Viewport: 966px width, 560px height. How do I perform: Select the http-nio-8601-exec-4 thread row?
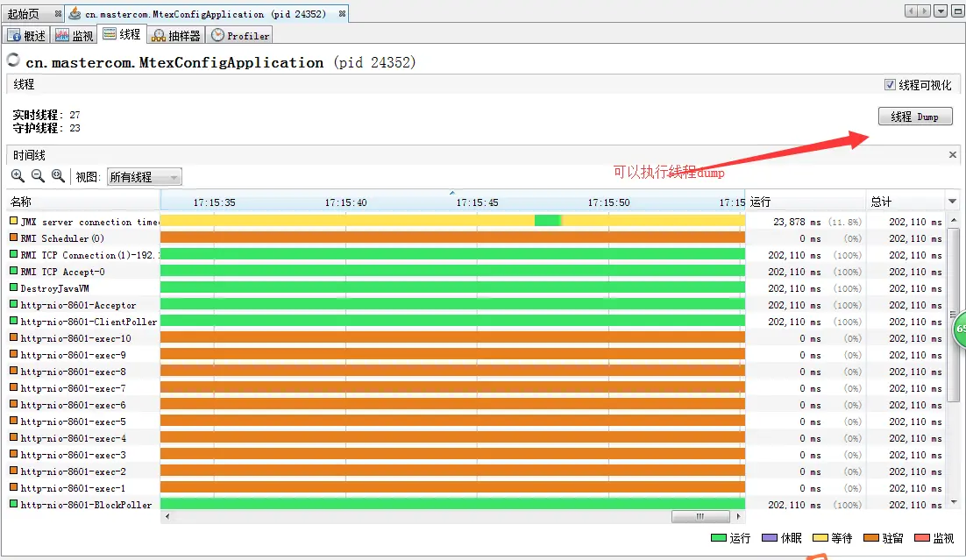tap(476, 437)
